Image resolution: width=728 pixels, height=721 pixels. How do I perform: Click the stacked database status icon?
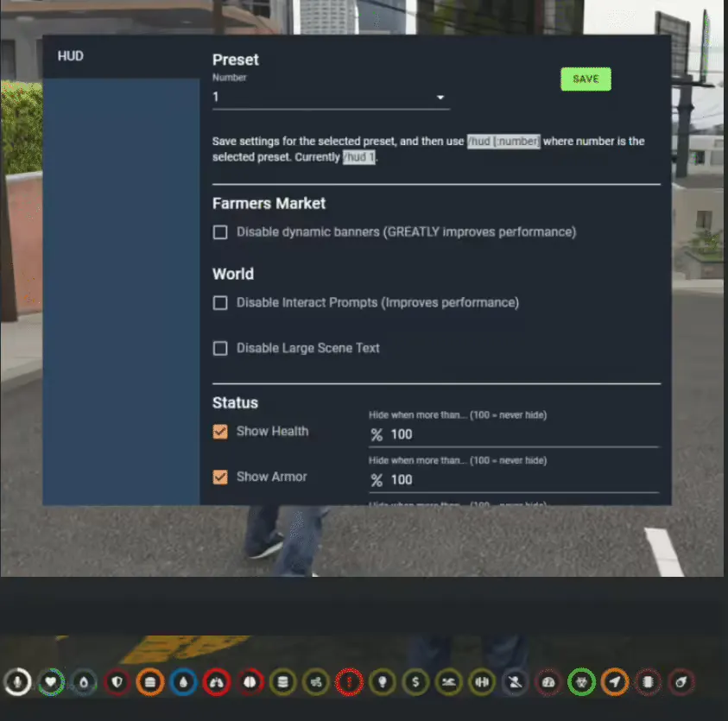282,682
